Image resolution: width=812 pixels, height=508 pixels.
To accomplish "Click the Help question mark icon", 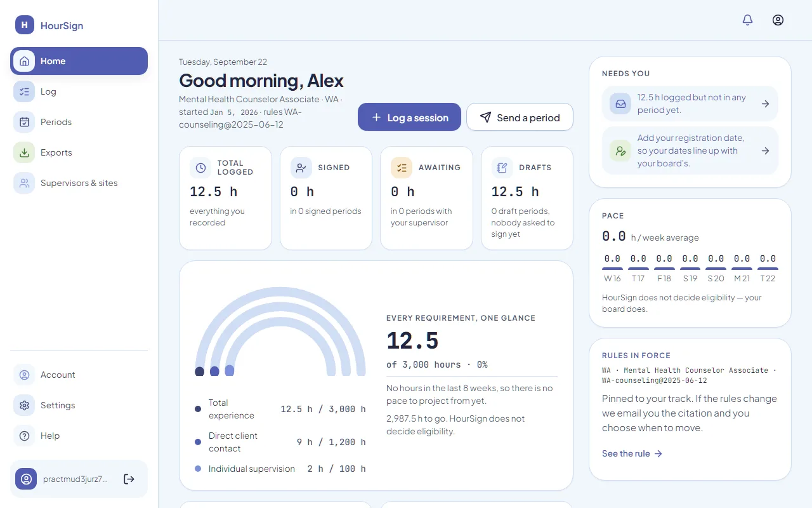I will (24, 436).
